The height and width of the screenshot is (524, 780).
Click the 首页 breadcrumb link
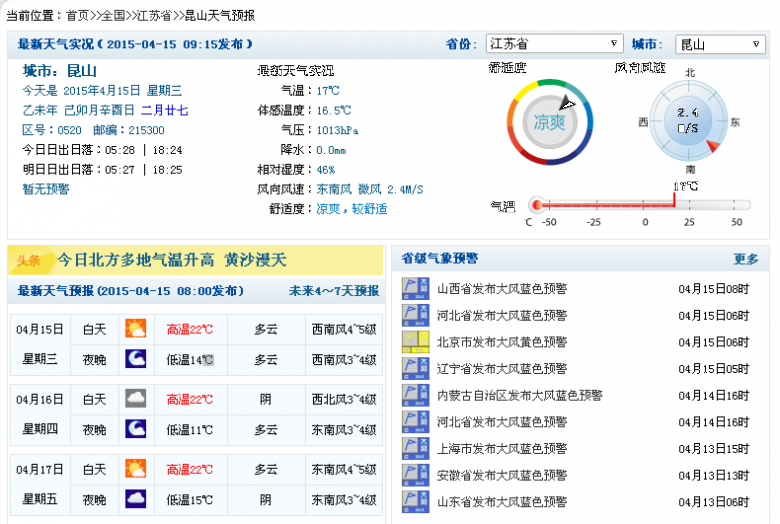[x=77, y=16]
